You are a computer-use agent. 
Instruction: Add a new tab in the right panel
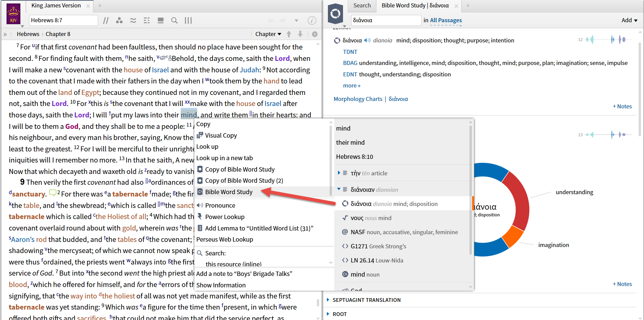pos(468,6)
